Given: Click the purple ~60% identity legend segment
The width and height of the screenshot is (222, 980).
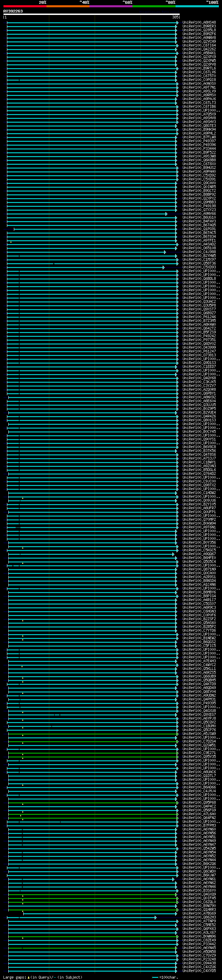Looking at the screenshot, I should click(111, 6).
